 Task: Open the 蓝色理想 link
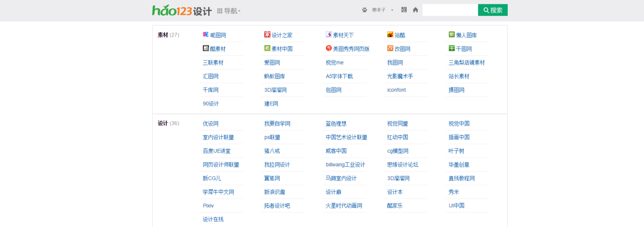pyautogui.click(x=336, y=123)
